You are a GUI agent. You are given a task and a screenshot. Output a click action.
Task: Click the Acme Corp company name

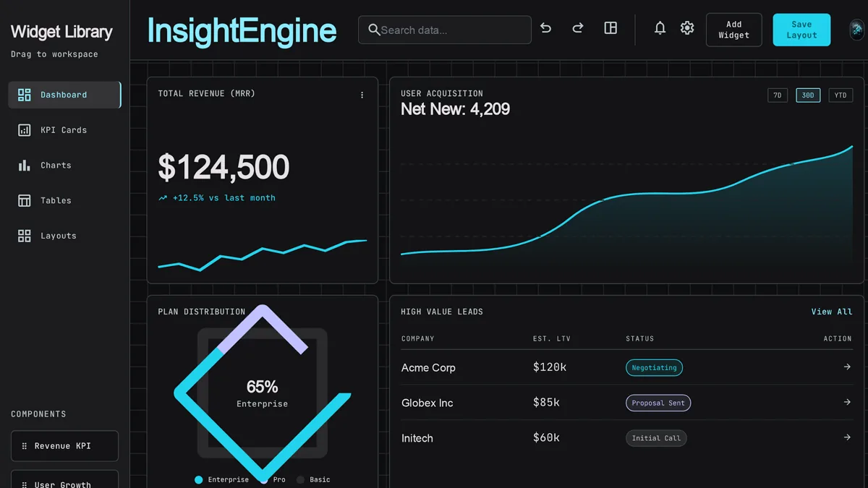pyautogui.click(x=428, y=367)
